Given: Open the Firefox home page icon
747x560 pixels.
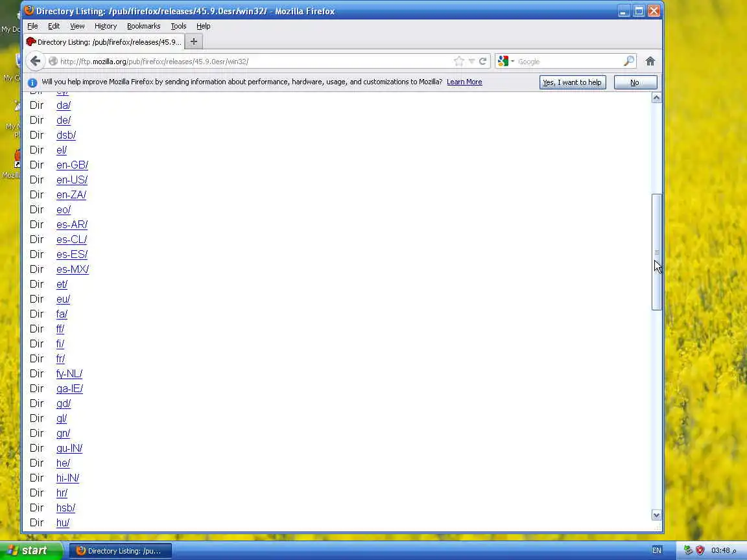Looking at the screenshot, I should tap(650, 62).
